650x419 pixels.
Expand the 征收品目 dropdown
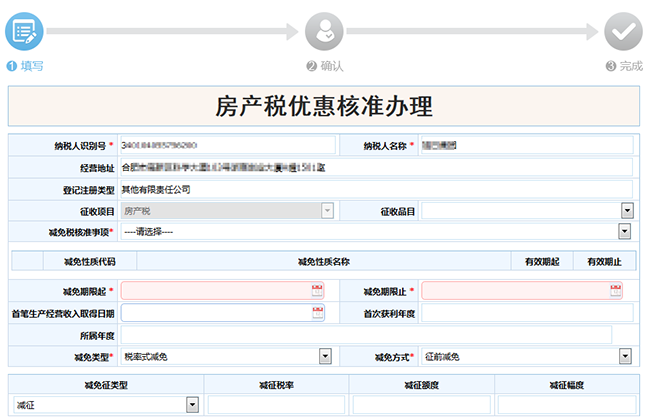tap(627, 210)
